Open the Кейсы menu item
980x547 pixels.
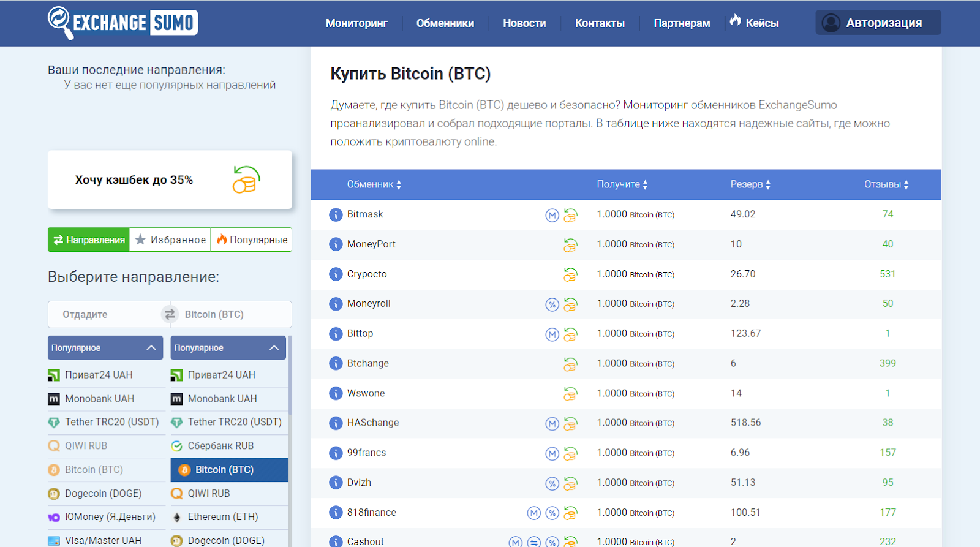tap(755, 23)
